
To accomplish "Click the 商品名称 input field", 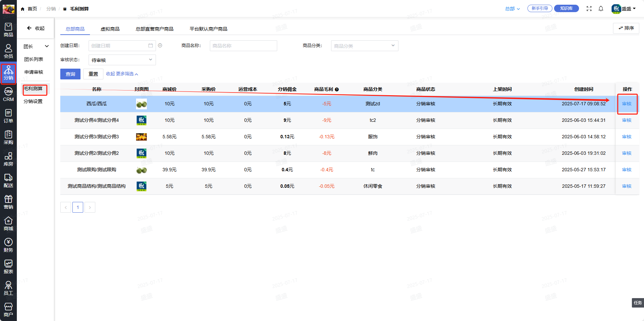I will [243, 46].
